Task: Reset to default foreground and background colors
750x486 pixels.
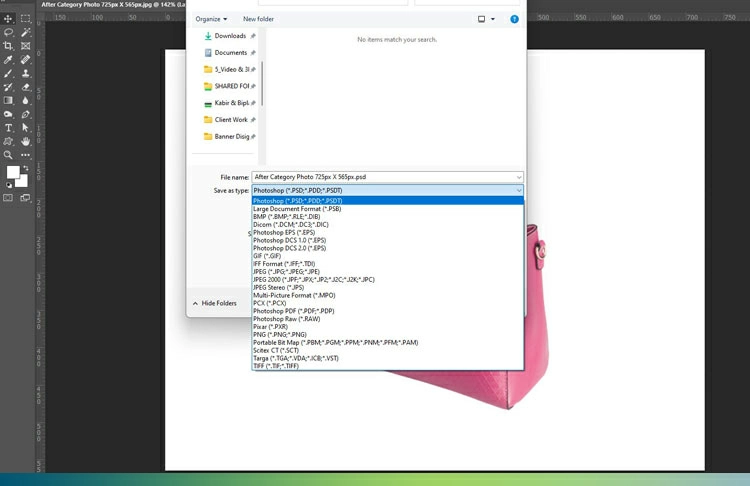Action: tap(9, 185)
